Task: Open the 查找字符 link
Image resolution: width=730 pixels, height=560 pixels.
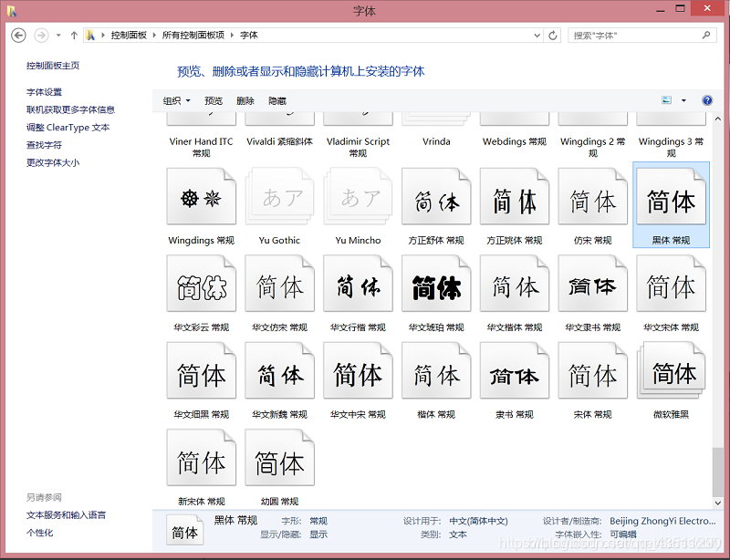Action: [44, 145]
